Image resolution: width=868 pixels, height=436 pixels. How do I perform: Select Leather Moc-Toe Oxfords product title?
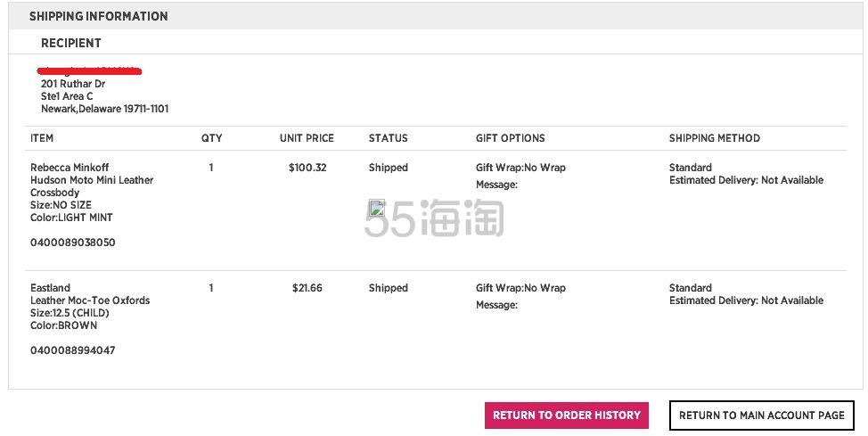click(90, 300)
